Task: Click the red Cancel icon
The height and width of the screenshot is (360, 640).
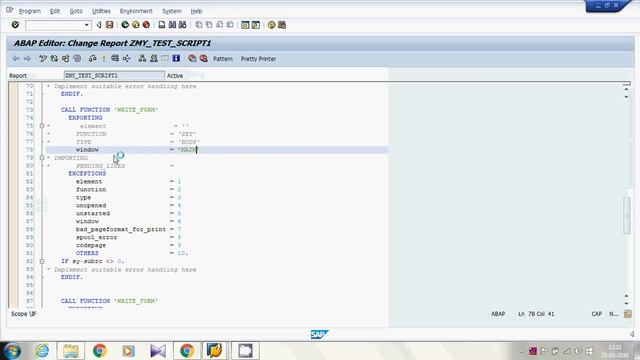Action: click(x=146, y=25)
